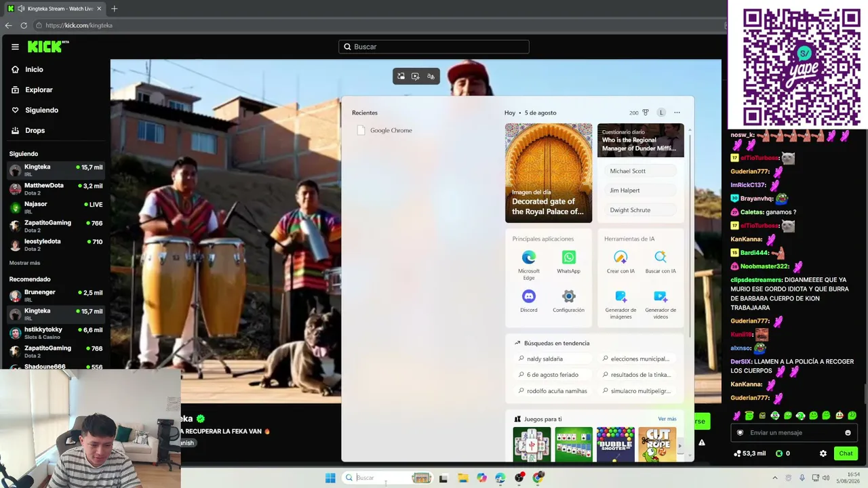This screenshot has height=488, width=868.
Task: Search trending 6 de agosto feriado
Action: click(x=552, y=375)
